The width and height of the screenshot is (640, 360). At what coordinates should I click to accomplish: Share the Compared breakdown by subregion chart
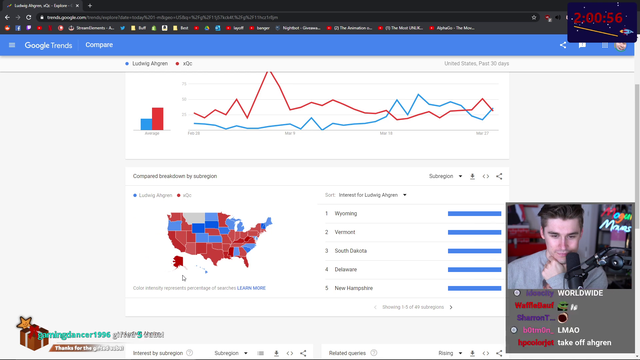click(499, 176)
